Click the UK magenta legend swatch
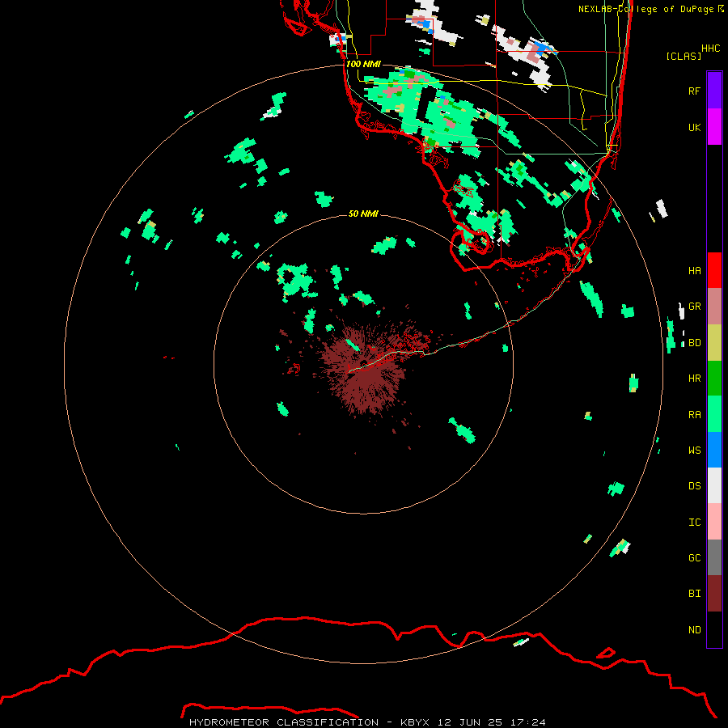 714,127
